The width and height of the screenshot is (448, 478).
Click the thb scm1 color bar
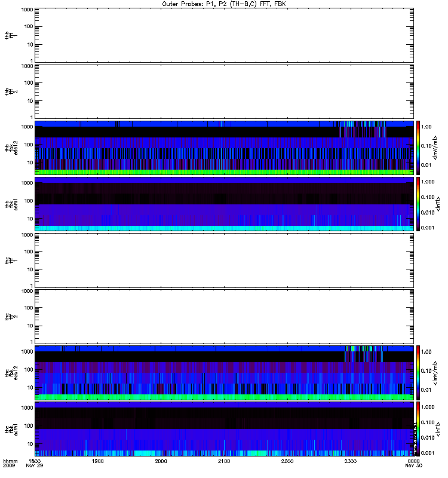tap(418, 204)
